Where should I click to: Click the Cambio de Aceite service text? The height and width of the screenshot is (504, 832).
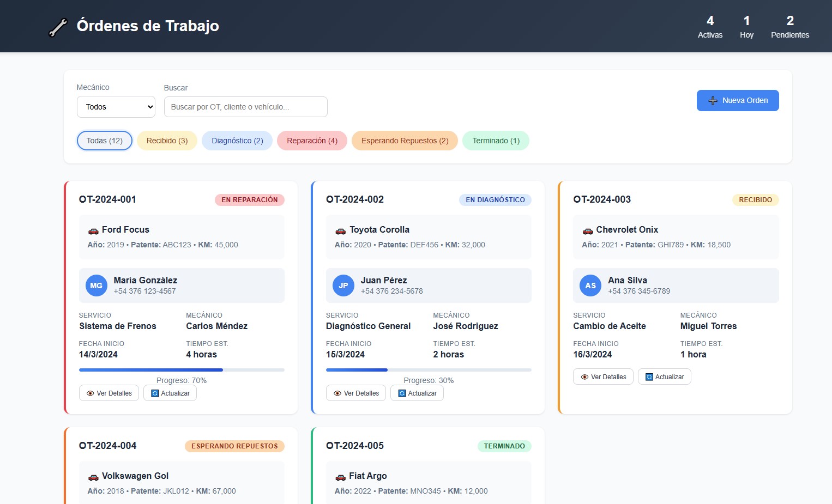coord(610,326)
